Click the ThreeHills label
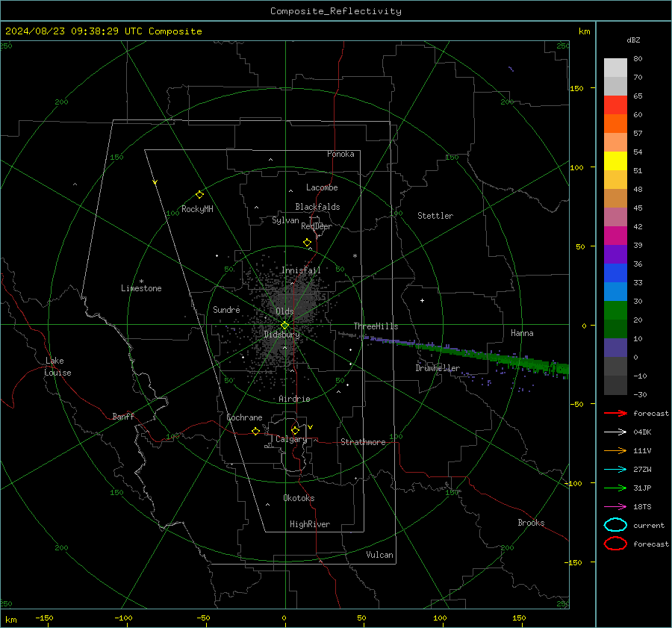Viewport: 672px width, 628px height. (376, 326)
